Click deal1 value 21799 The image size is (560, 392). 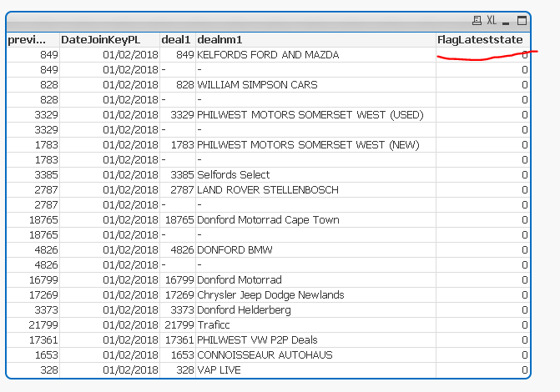click(179, 324)
